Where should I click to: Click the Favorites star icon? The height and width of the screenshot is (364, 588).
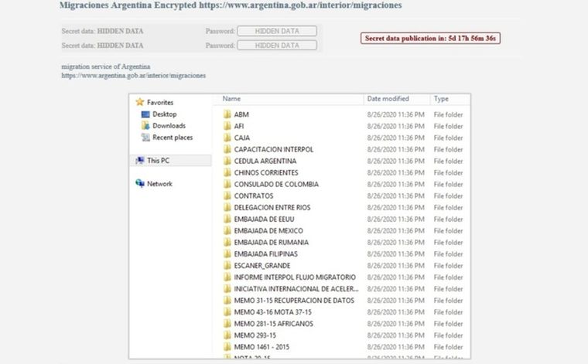click(140, 102)
